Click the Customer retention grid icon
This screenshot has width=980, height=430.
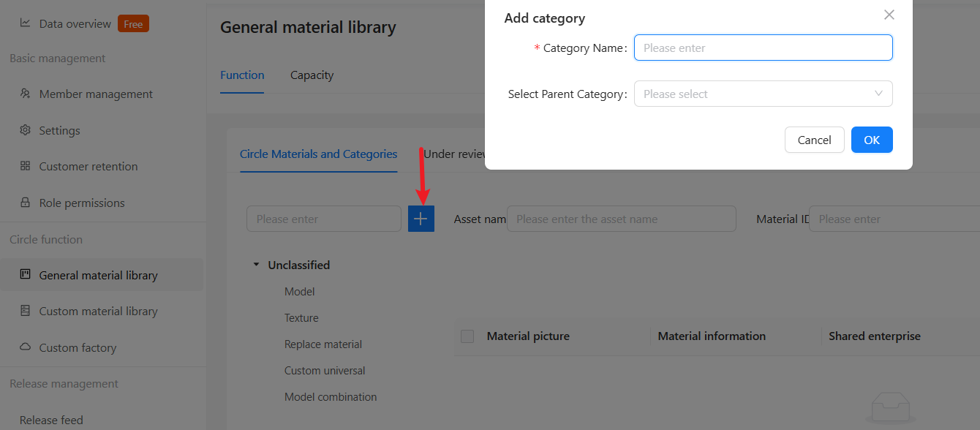[25, 166]
